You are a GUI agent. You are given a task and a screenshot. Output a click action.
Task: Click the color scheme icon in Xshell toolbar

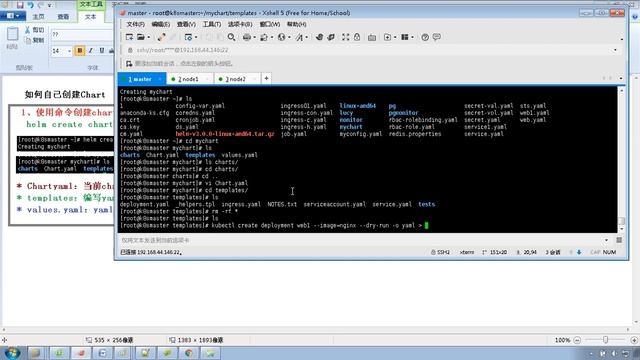click(x=264, y=37)
